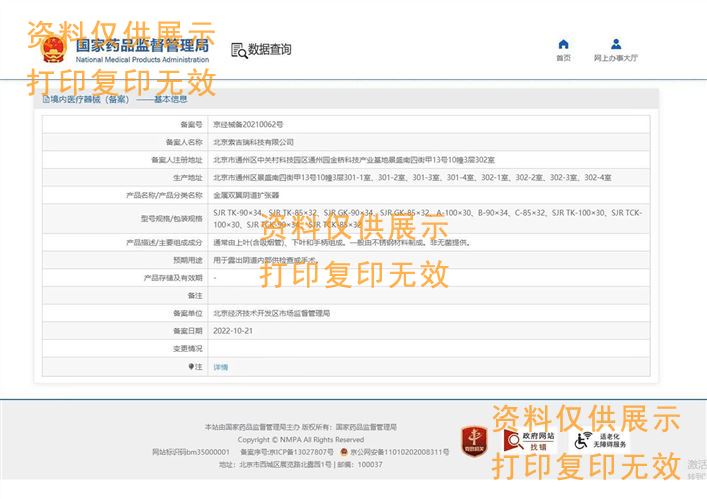Click the NMPA national emblem logo
Image resolution: width=707 pixels, height=499 pixels.
(53, 49)
